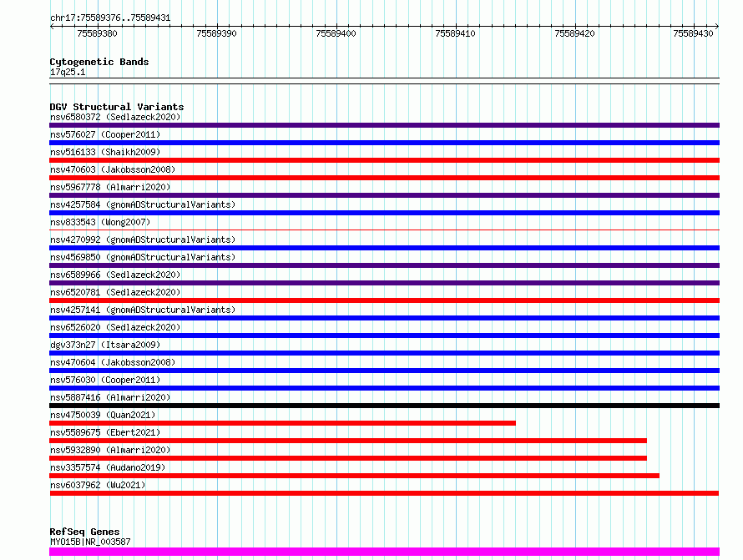Select the dgv373n27 (Itsara2009) label
The width and height of the screenshot is (743, 560).
tap(105, 345)
